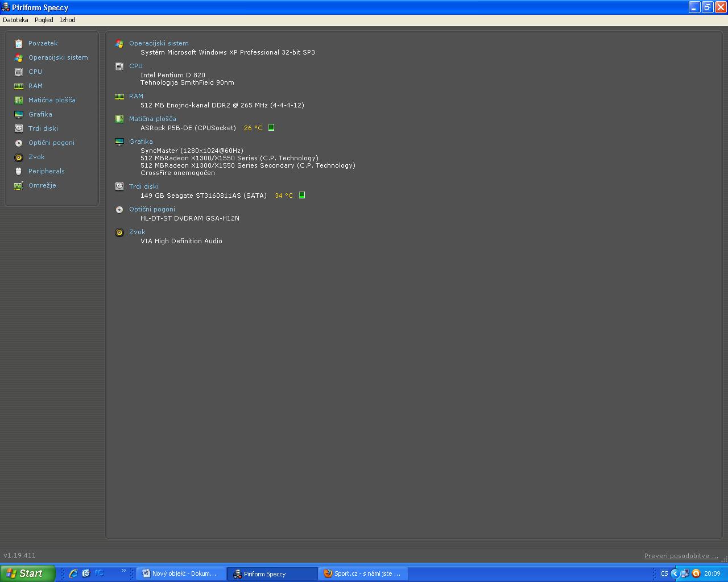
Task: Select Matična plošča in the sidebar
Action: (x=52, y=100)
